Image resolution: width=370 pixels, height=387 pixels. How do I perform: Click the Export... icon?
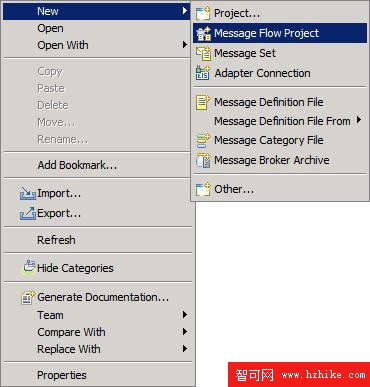tap(28, 213)
